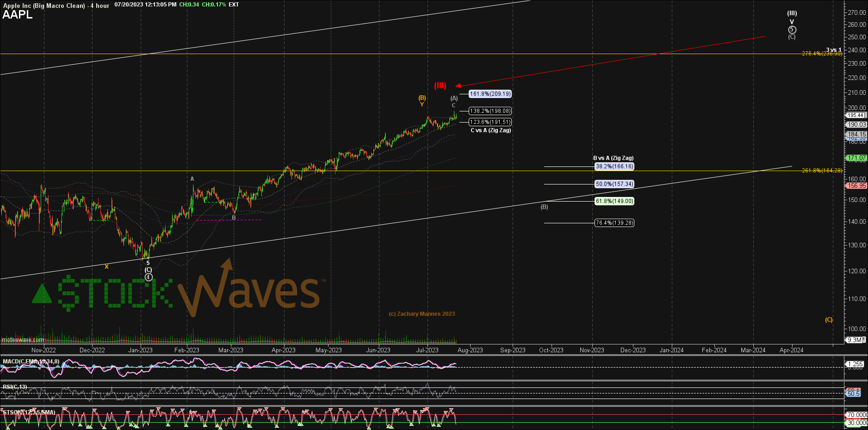Click the 'C vs A (Zig Zag)' annotation
The width and height of the screenshot is (868, 430).
[x=490, y=130]
